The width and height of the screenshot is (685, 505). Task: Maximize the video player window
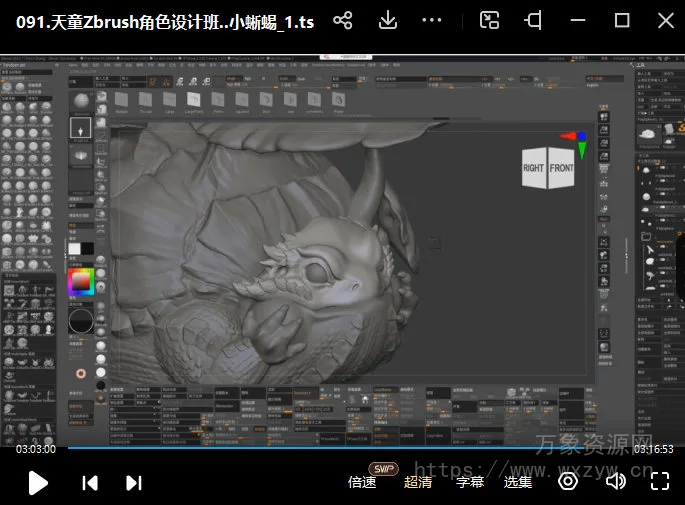621,20
